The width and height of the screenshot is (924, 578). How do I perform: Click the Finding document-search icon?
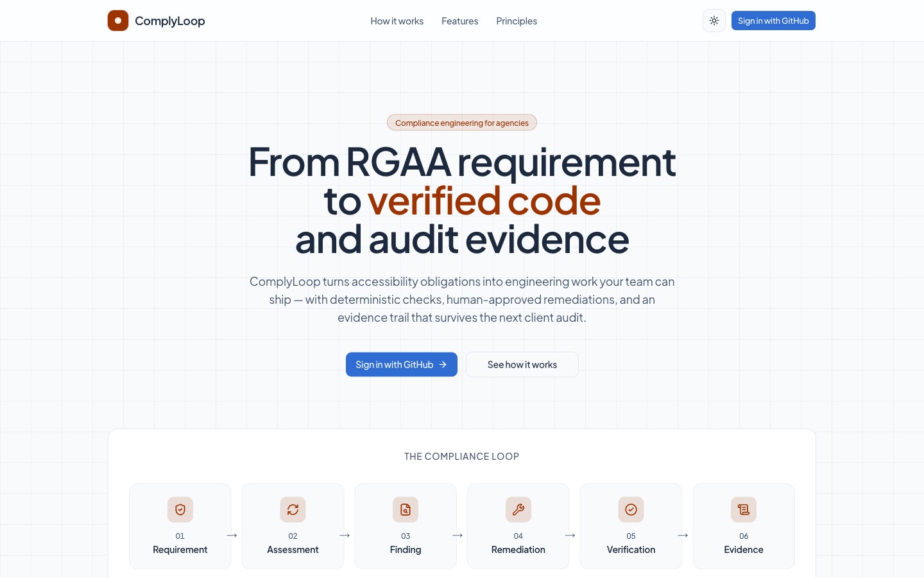tap(406, 509)
